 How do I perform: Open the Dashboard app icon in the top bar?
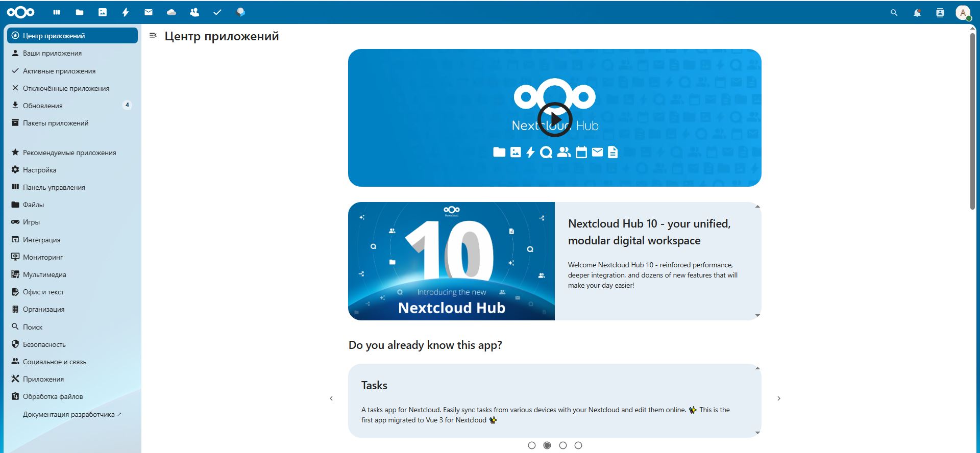coord(57,12)
